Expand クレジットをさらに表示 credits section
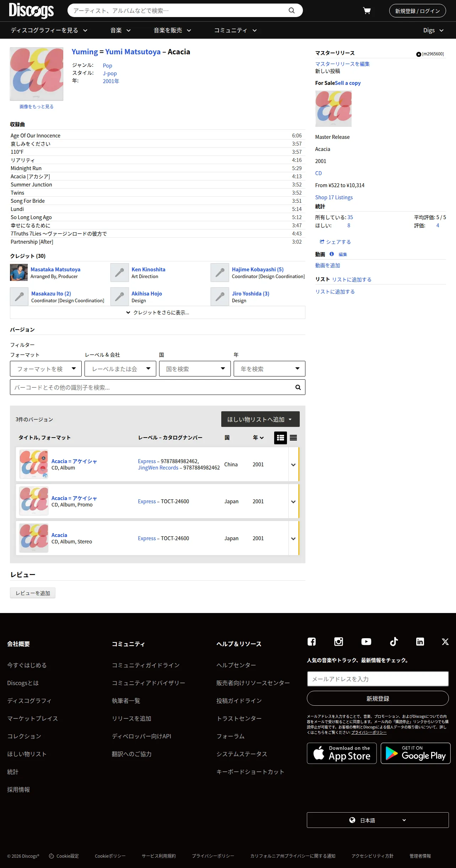 [x=158, y=313]
